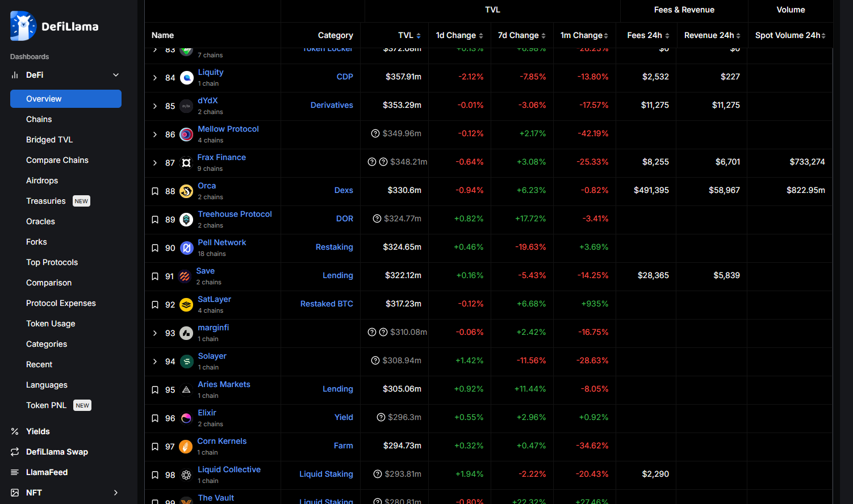Click the Frax Finance logo
This screenshot has height=504, width=853.
click(186, 163)
